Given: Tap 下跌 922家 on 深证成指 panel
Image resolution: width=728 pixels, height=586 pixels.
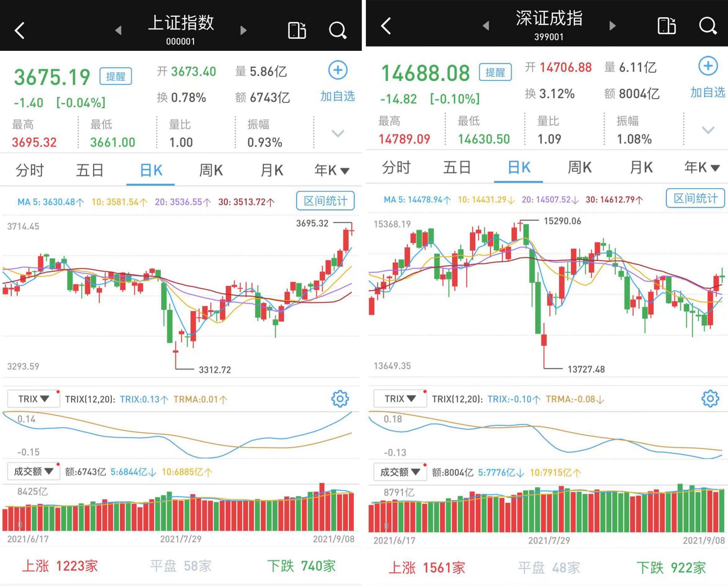Looking at the screenshot, I should click(x=671, y=568).
